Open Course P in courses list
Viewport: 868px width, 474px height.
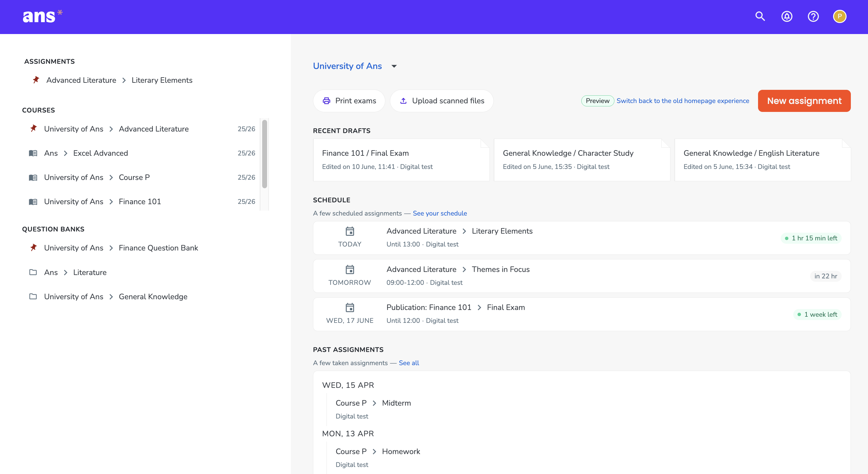click(134, 178)
